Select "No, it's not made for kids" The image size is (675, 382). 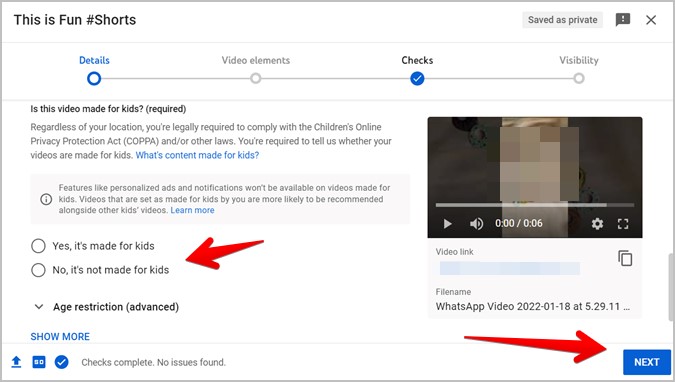[x=38, y=270]
